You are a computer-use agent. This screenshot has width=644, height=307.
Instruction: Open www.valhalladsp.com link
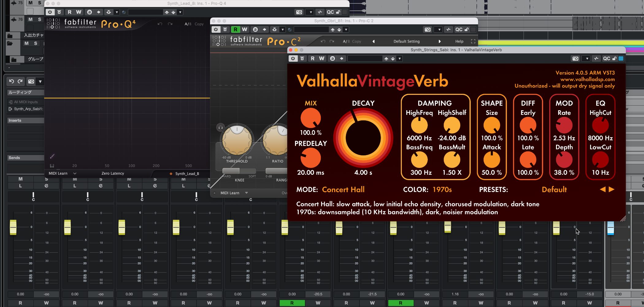click(588, 79)
